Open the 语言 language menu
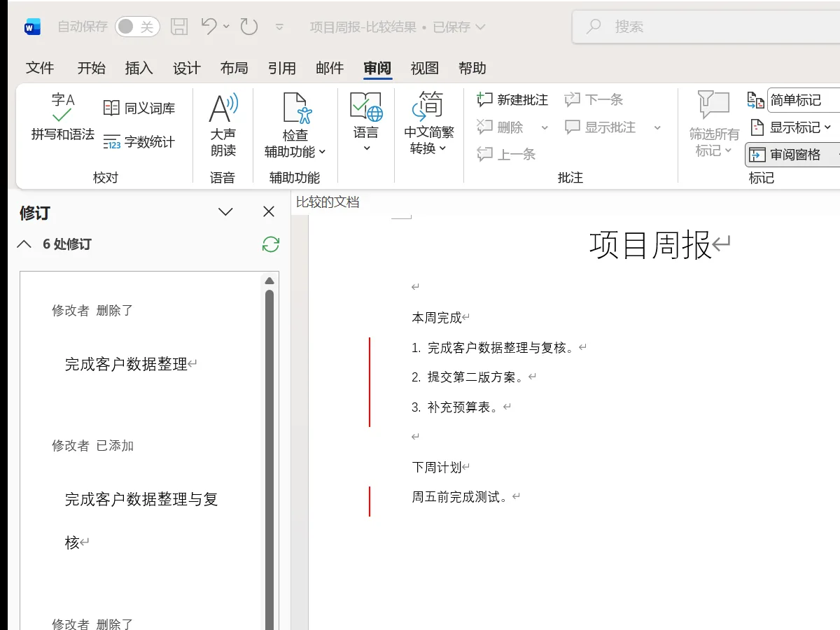This screenshot has height=630, width=840. (366, 123)
